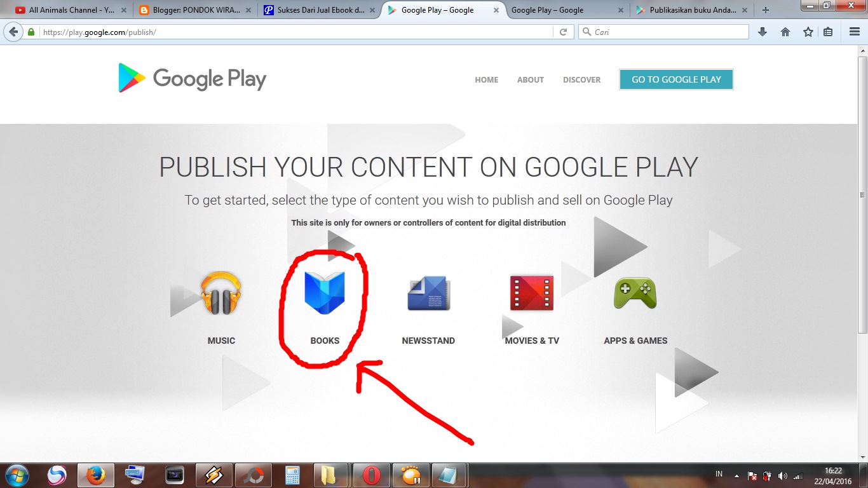Screen dimensions: 868x488
Task: Click the NEWSSTAND label
Action: [x=428, y=341]
